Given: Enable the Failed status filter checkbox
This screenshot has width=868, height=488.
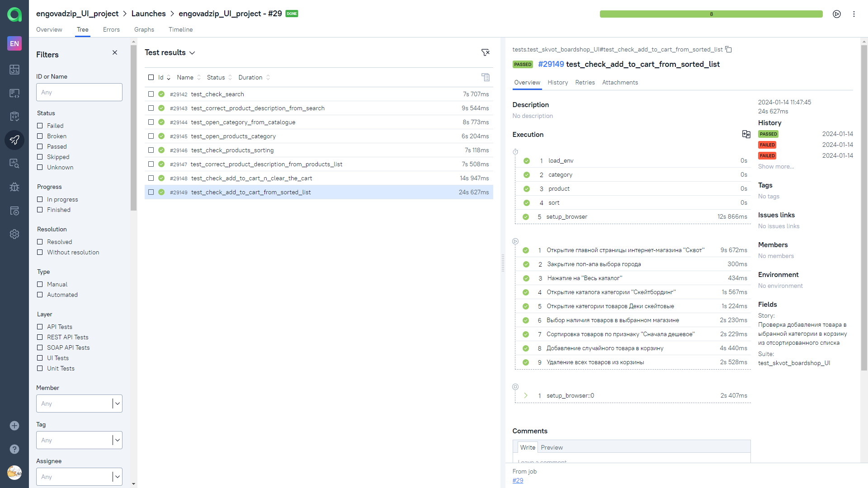Looking at the screenshot, I should pos(40,126).
